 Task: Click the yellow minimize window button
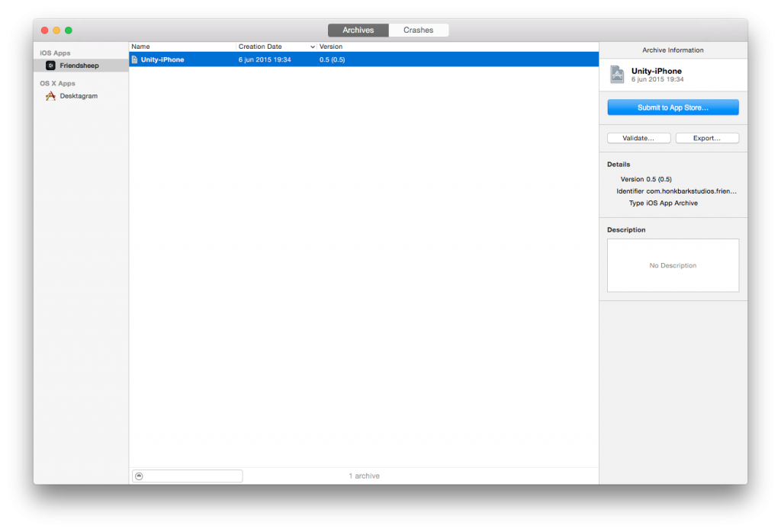point(56,30)
